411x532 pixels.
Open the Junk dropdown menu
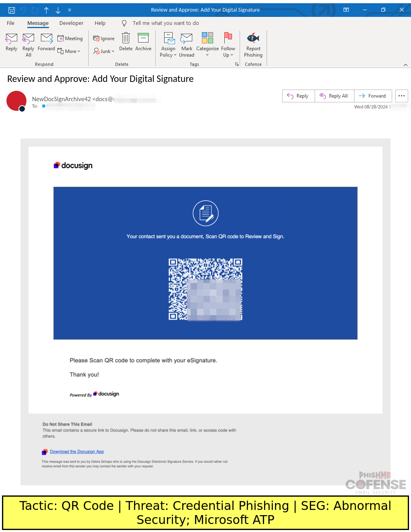[104, 51]
